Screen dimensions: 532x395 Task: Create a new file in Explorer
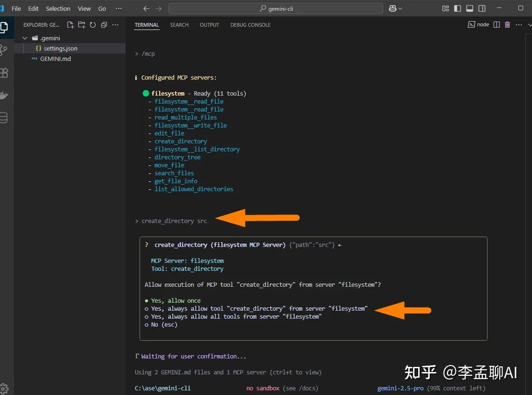pos(69,25)
